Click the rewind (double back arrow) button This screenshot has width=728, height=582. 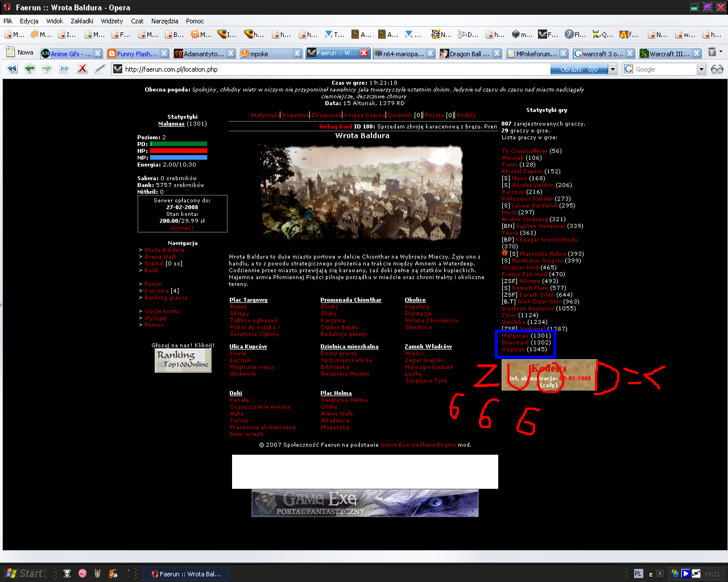point(12,69)
